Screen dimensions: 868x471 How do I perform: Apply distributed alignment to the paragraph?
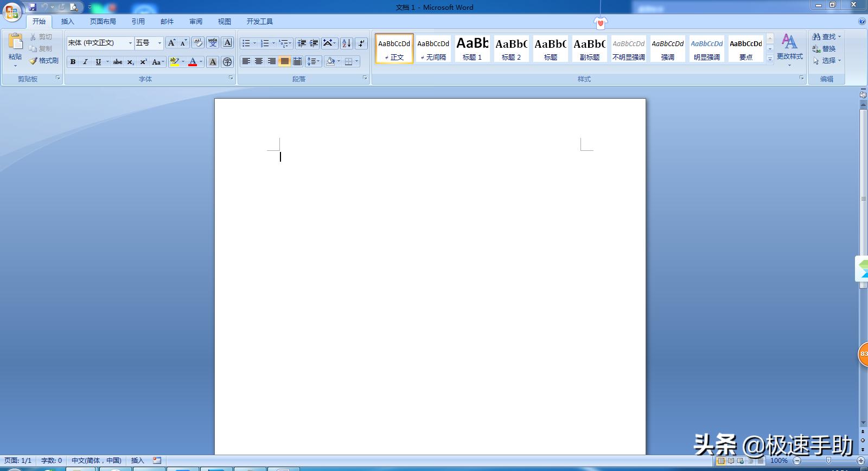pyautogui.click(x=297, y=61)
